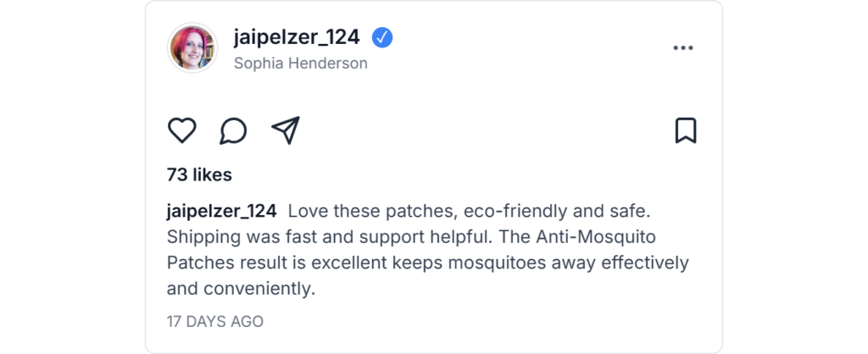Viewport: 868px width, 354px height.
Task: Open the three-dot more options menu
Action: tap(682, 48)
